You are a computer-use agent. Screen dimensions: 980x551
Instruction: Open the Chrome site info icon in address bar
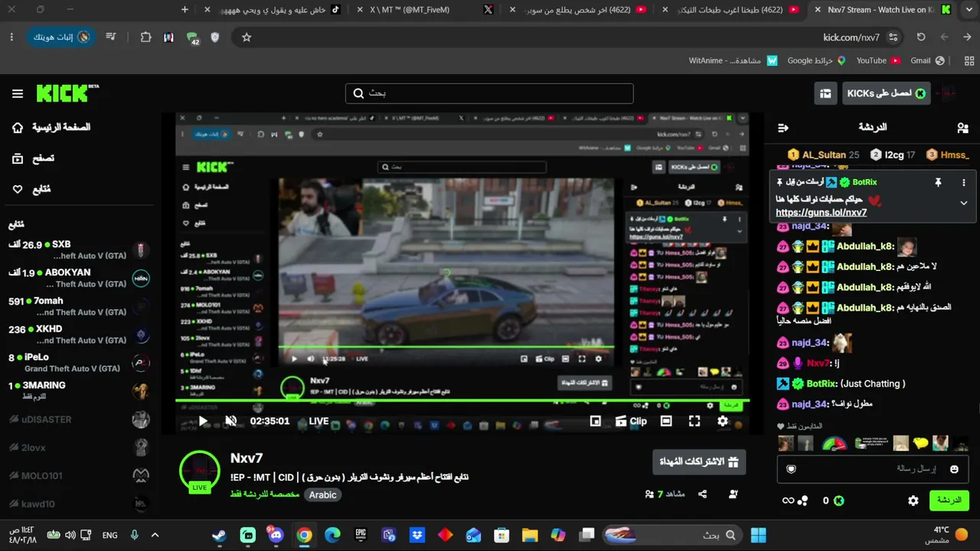(x=893, y=37)
